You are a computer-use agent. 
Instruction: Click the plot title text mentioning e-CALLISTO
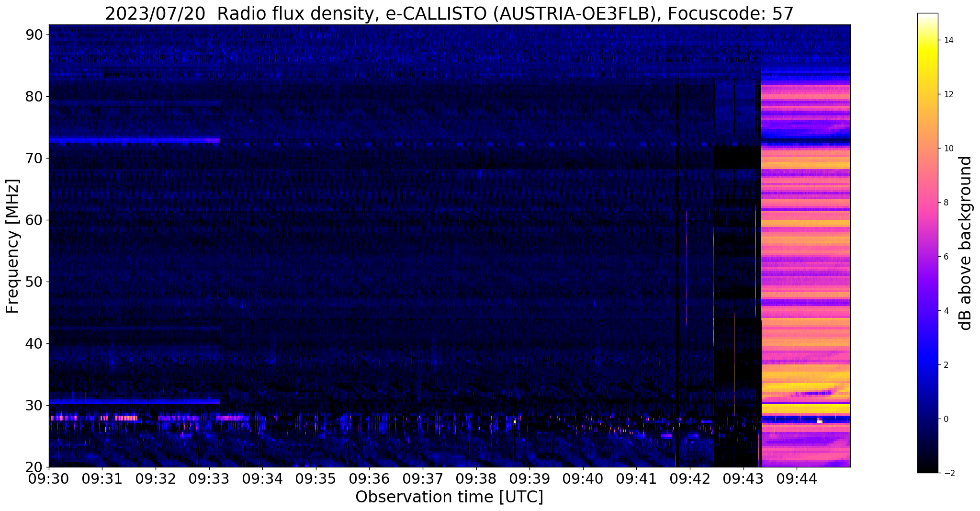coord(449,13)
